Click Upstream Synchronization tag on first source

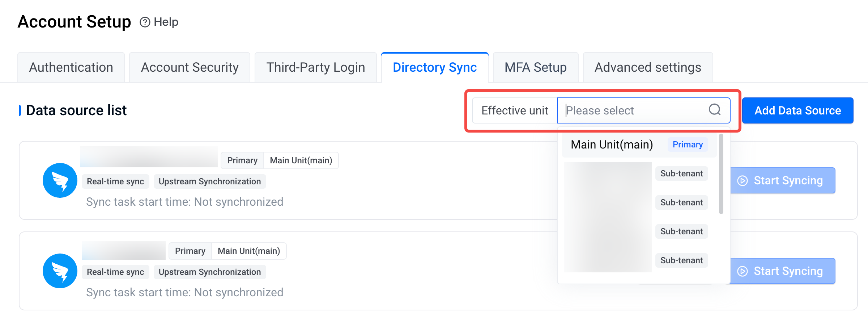tap(210, 181)
